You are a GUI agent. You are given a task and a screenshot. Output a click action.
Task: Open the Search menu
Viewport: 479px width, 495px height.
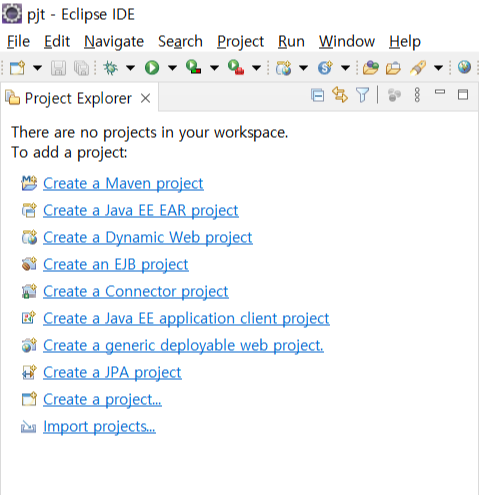180,42
